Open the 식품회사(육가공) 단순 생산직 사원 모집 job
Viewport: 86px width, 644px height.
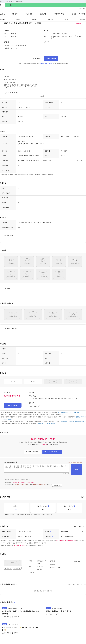pos(58,611)
